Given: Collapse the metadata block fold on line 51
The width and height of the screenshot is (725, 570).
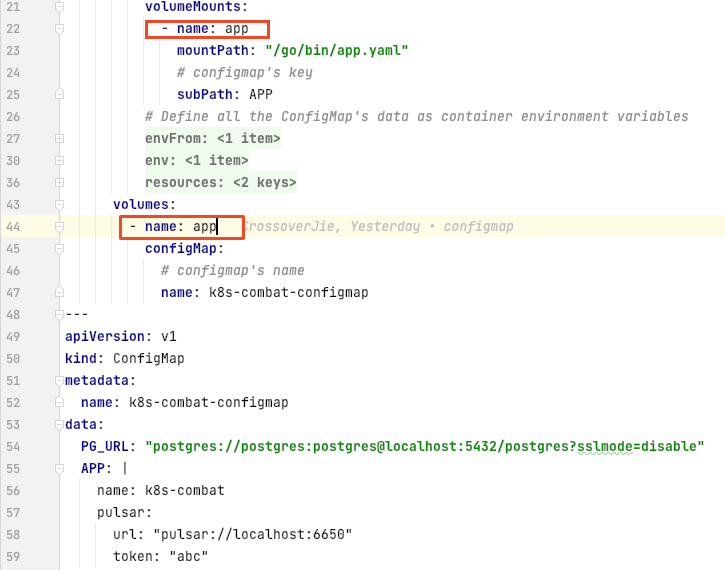Looking at the screenshot, I should [x=59, y=380].
